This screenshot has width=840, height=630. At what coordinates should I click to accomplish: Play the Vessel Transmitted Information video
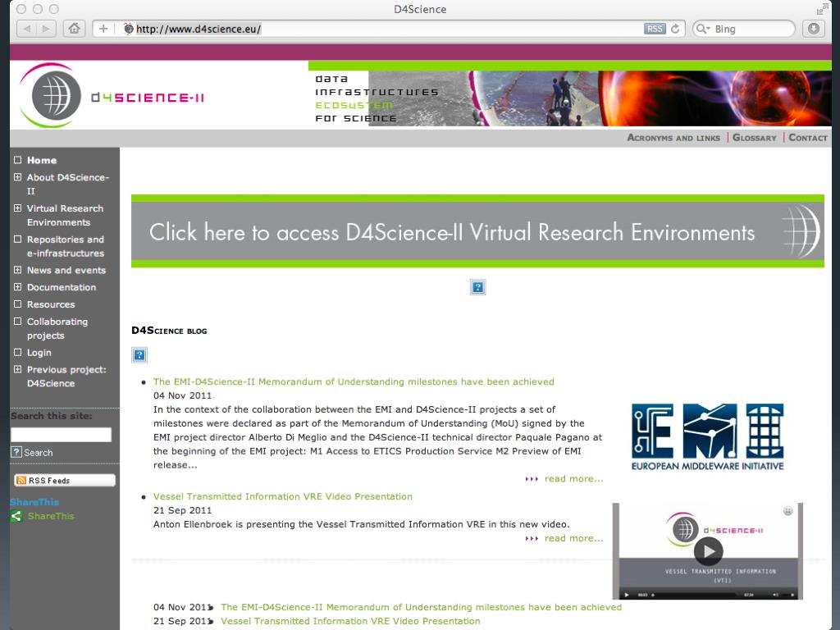(x=708, y=550)
